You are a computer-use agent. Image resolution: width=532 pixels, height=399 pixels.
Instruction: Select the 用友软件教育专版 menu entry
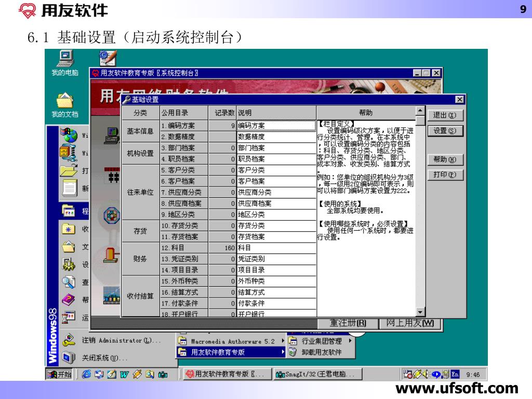(231, 352)
